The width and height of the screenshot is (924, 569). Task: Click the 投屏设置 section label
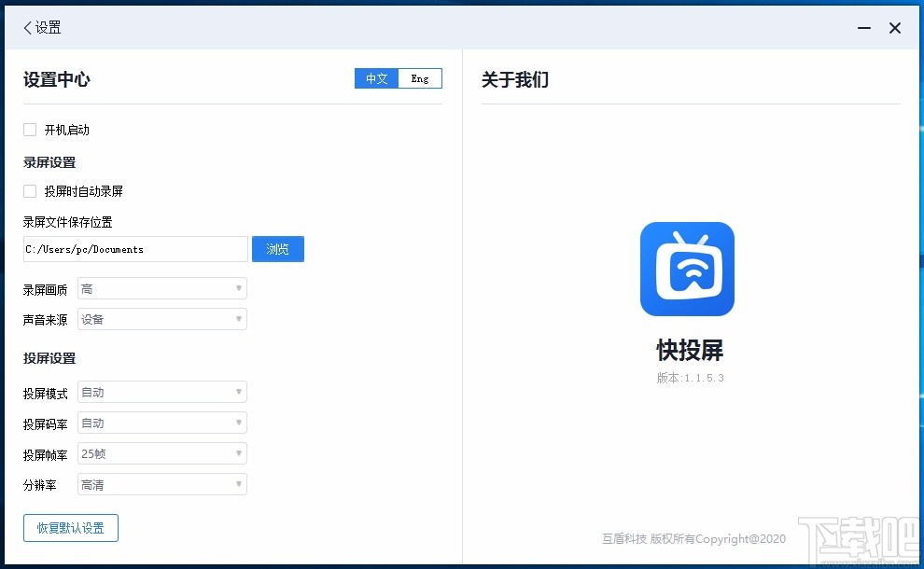point(49,358)
